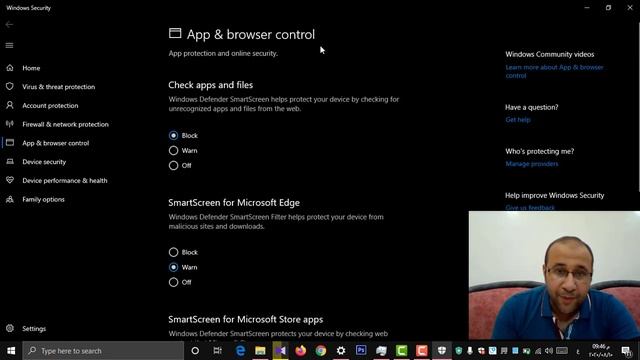640x360 pixels.
Task: Go to Home page
Action: pyautogui.click(x=31, y=68)
